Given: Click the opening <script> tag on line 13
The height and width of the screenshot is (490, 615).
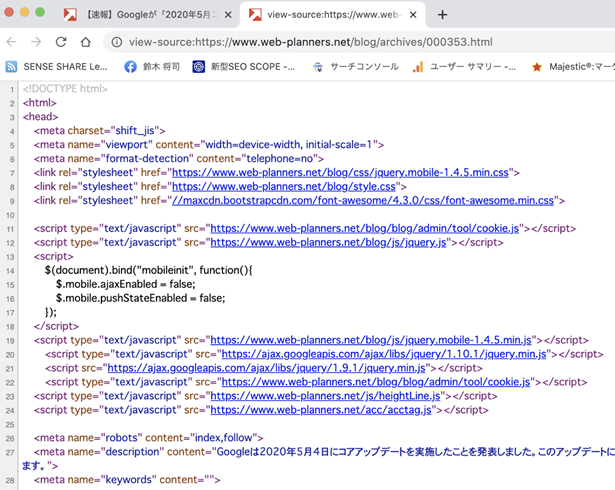Looking at the screenshot, I should click(x=53, y=257).
